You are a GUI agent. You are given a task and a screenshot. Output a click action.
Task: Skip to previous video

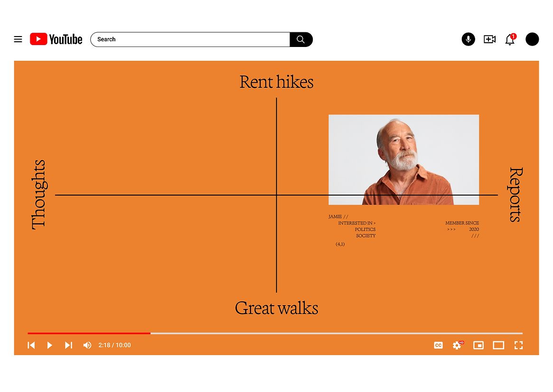(x=31, y=345)
